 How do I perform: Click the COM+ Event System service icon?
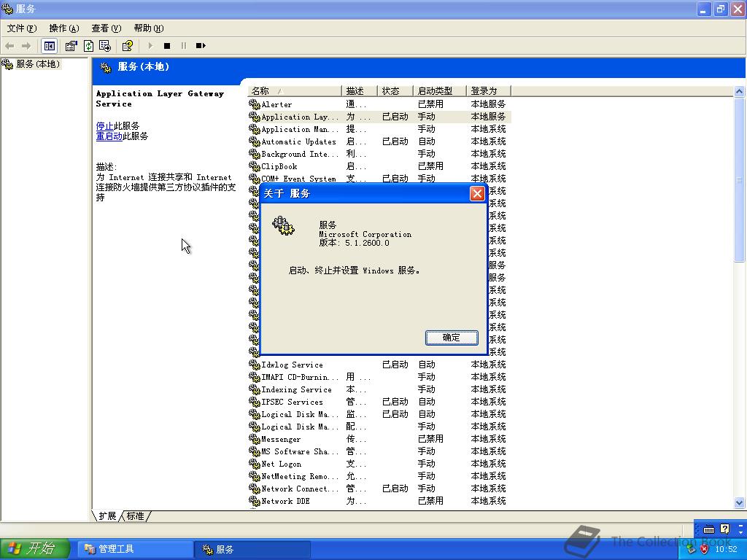tap(255, 178)
